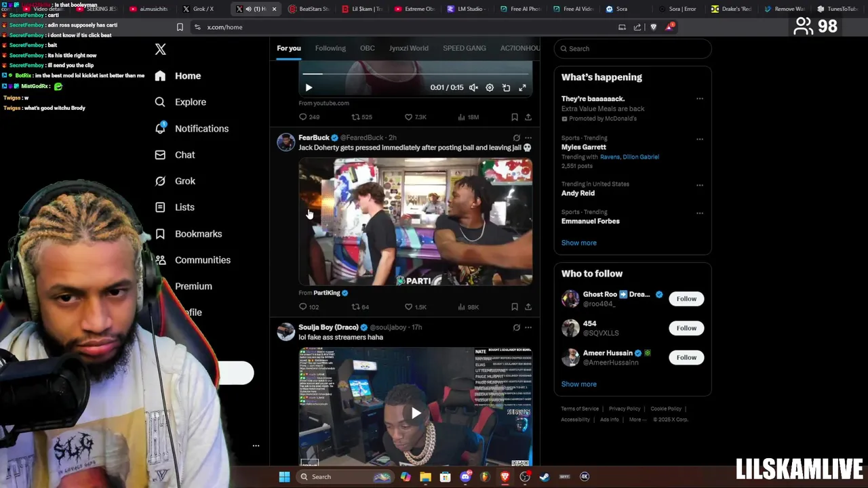Open the Andy Reid trend
This screenshot has width=868, height=488.
578,193
